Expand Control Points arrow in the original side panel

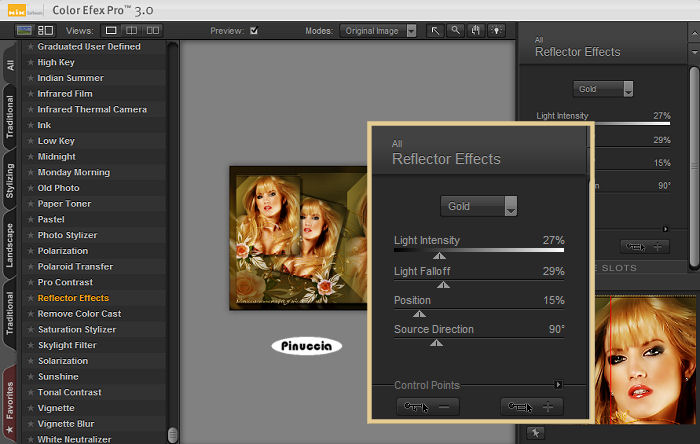point(665,229)
